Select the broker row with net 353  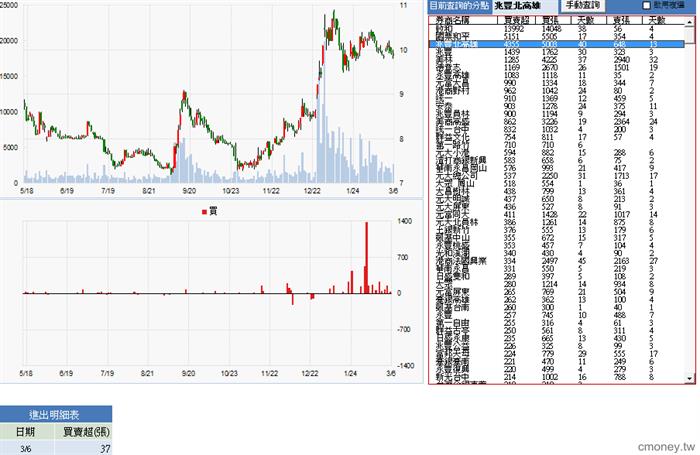[557, 246]
